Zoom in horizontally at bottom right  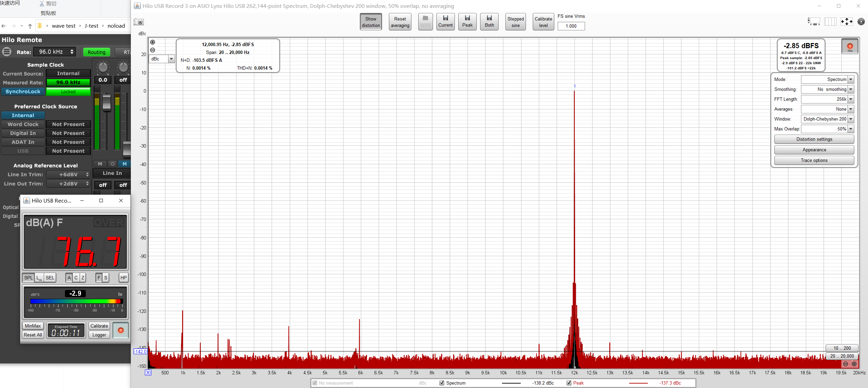coord(854,364)
